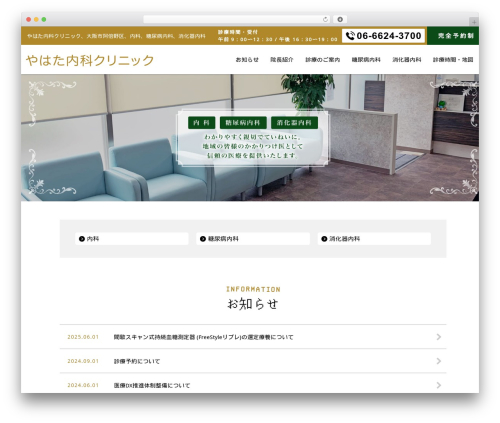Open the 医療DX推進体制整備について news article
500x423 pixels.
152,385
